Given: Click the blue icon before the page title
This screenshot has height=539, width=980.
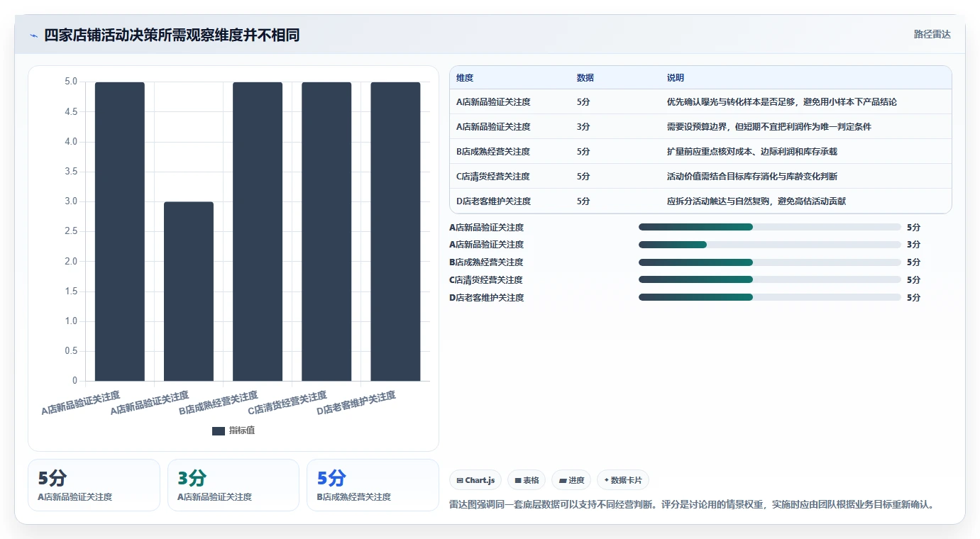Looking at the screenshot, I should pos(33,35).
